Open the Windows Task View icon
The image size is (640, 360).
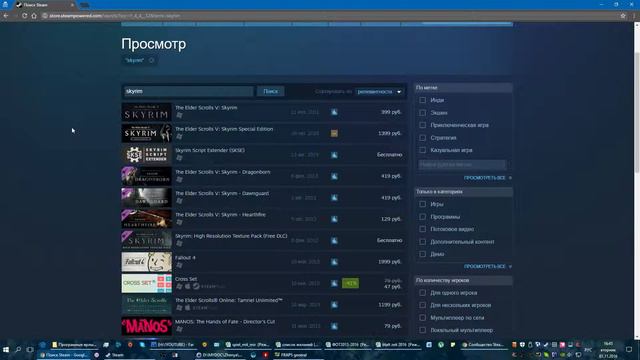(x=30, y=350)
